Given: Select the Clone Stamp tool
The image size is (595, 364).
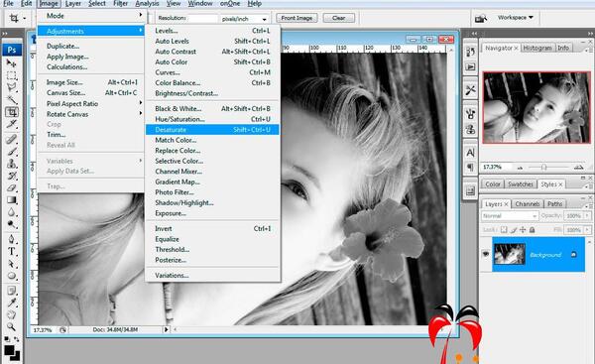Looking at the screenshot, I should [11, 164].
